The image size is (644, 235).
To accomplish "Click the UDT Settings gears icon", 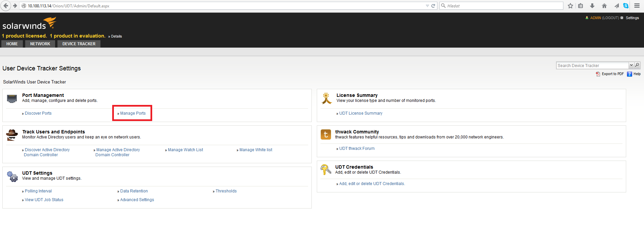I will pos(12,176).
